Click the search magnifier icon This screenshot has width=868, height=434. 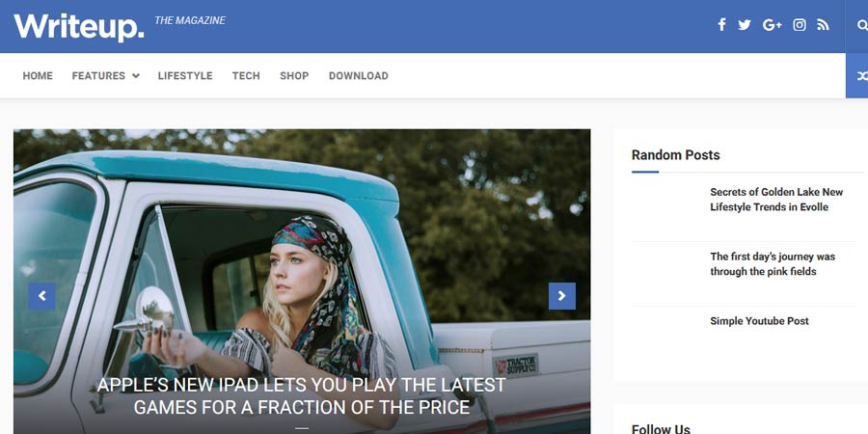[x=862, y=25]
